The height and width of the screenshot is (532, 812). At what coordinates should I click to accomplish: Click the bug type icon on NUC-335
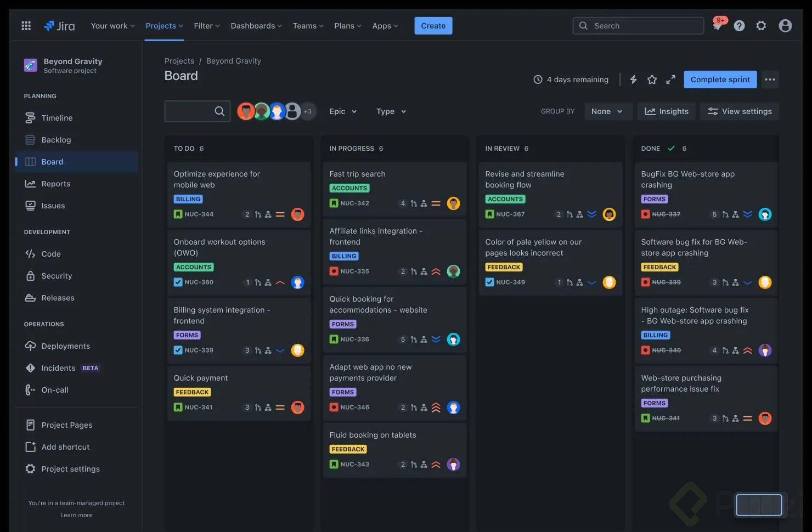click(x=334, y=271)
